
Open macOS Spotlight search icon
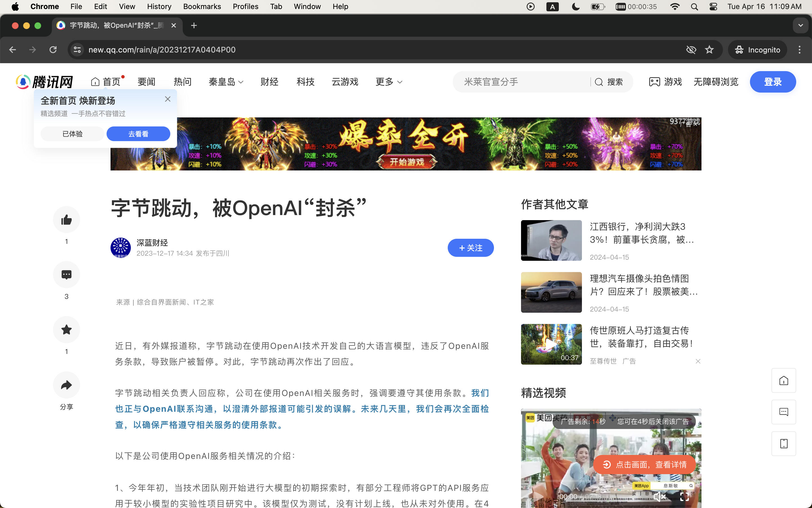tap(694, 7)
